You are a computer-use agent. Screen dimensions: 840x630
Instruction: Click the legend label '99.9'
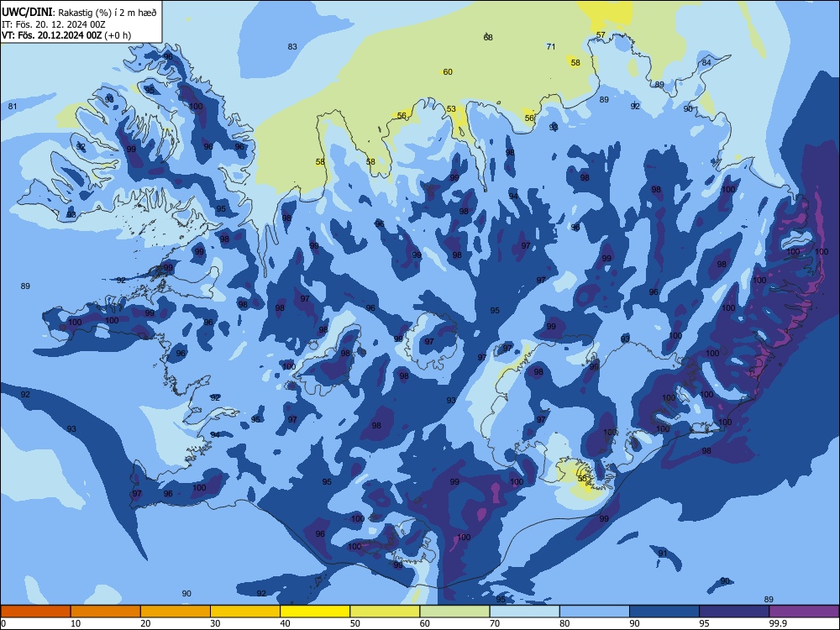click(x=778, y=623)
